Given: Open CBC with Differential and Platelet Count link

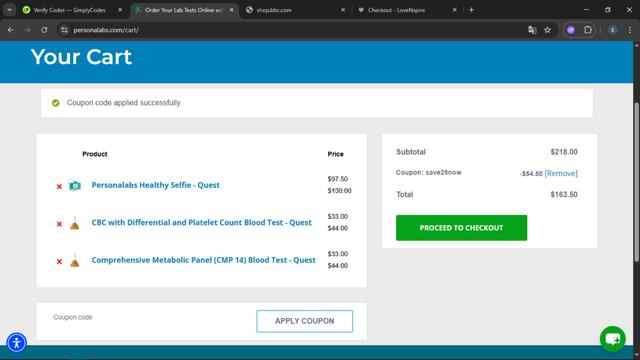Looking at the screenshot, I should [x=202, y=222].
